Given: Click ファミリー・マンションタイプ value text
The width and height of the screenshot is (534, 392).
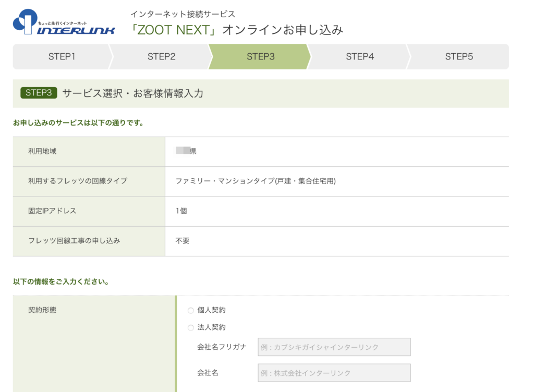Looking at the screenshot, I should pyautogui.click(x=256, y=181).
